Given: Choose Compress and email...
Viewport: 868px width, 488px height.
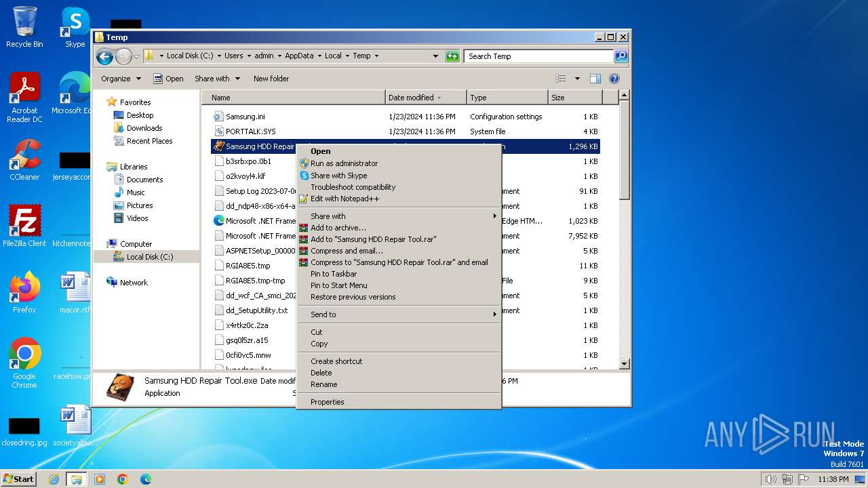Looking at the screenshot, I should pyautogui.click(x=399, y=251).
